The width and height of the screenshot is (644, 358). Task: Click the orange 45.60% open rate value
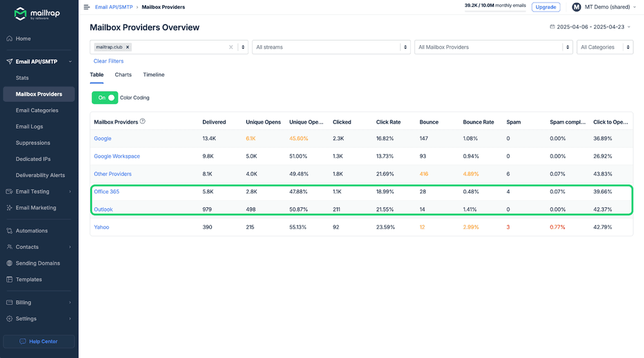(x=299, y=138)
